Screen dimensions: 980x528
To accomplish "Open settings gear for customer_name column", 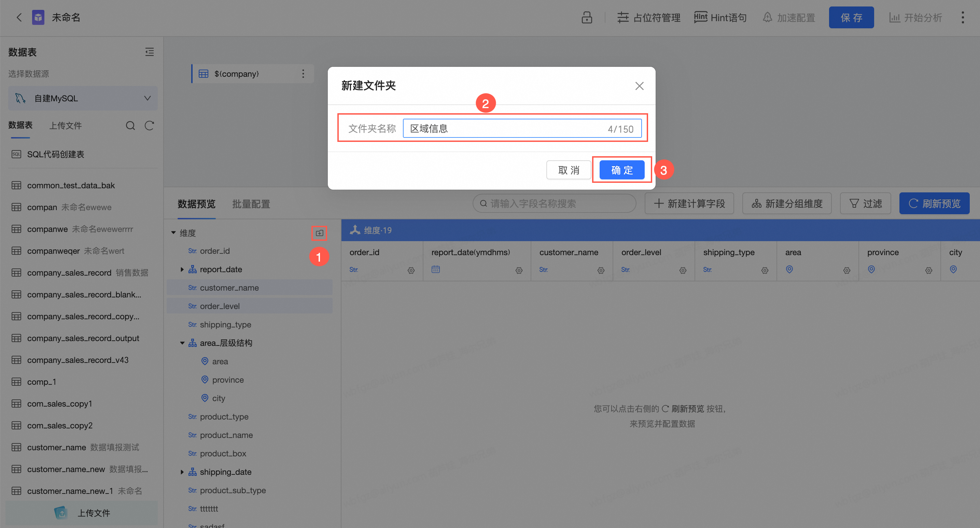I will tap(601, 270).
